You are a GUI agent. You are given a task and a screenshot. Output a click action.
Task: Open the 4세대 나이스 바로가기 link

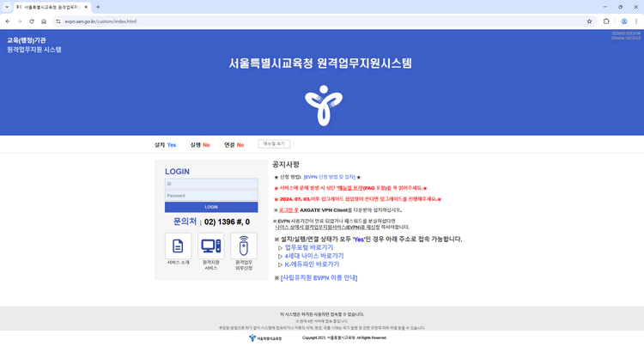click(313, 256)
